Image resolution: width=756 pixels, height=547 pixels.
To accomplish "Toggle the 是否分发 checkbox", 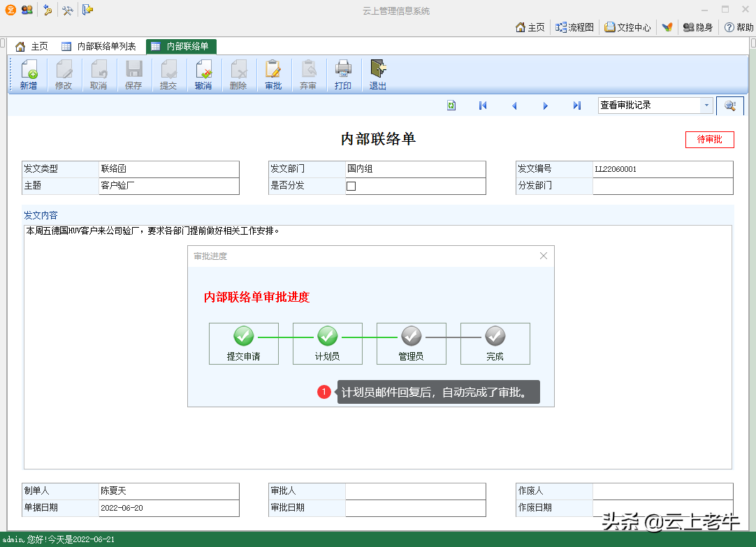I will 351,186.
